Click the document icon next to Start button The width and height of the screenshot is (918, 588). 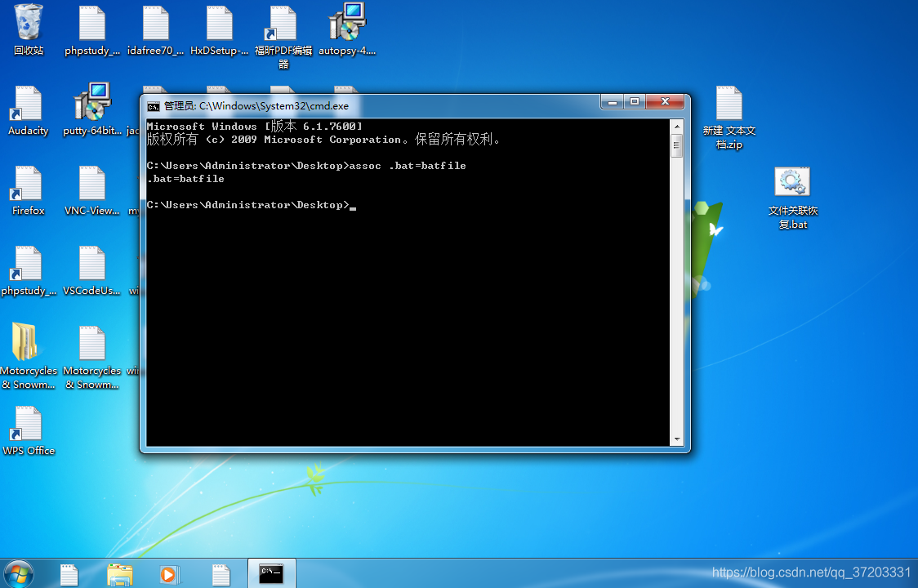[69, 575]
